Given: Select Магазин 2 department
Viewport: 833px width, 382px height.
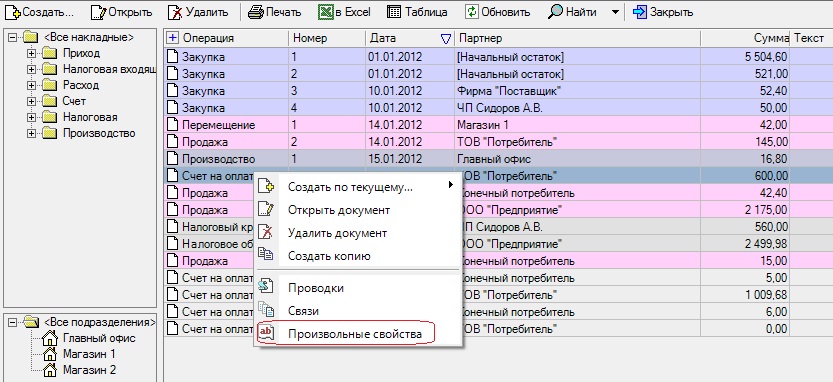Looking at the screenshot, I should click(89, 370).
